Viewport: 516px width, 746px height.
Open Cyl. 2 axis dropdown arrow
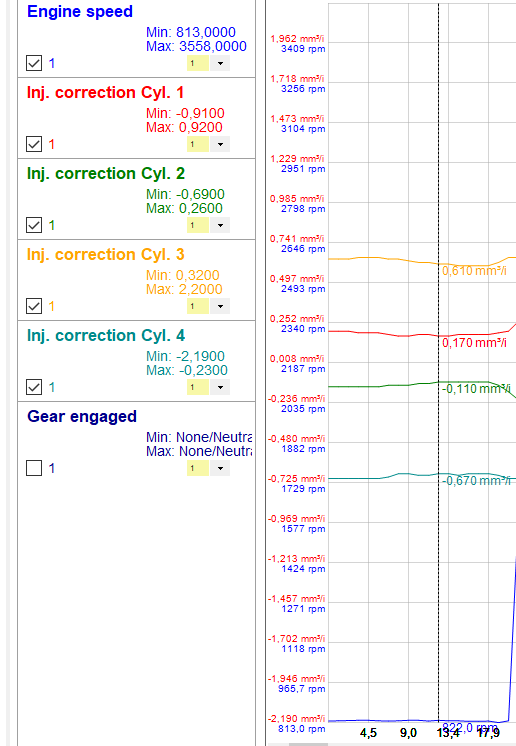(220, 225)
